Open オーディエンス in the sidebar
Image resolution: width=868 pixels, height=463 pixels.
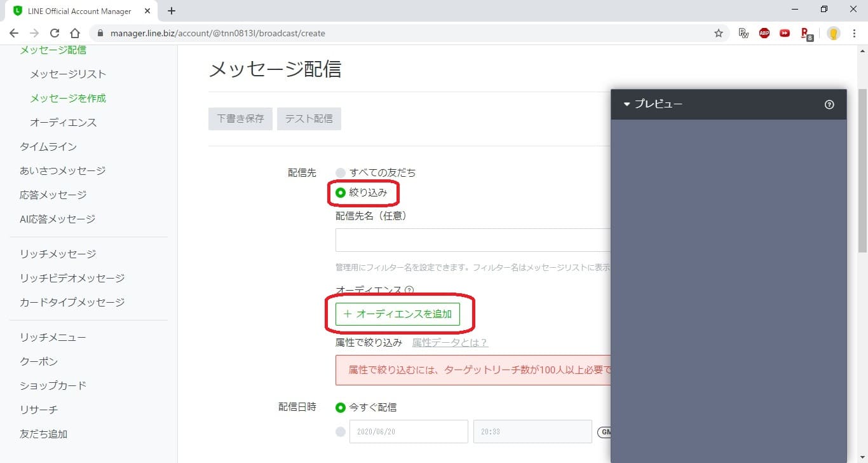point(63,123)
